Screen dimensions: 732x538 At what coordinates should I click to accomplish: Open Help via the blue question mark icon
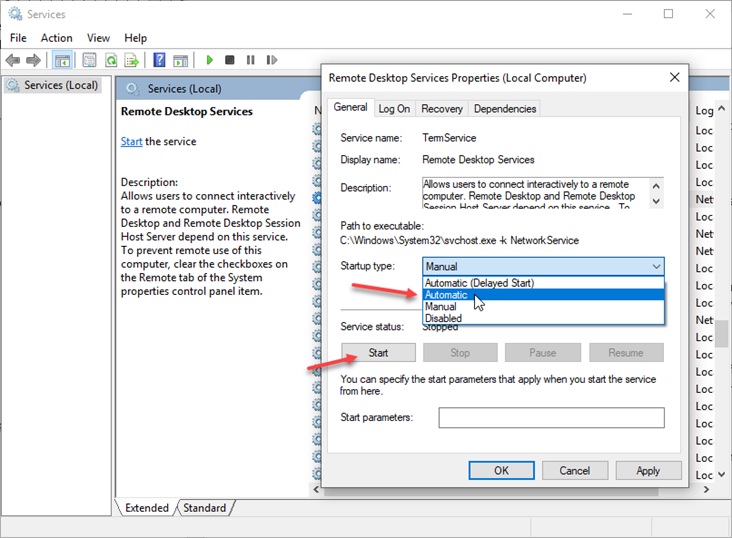[159, 60]
